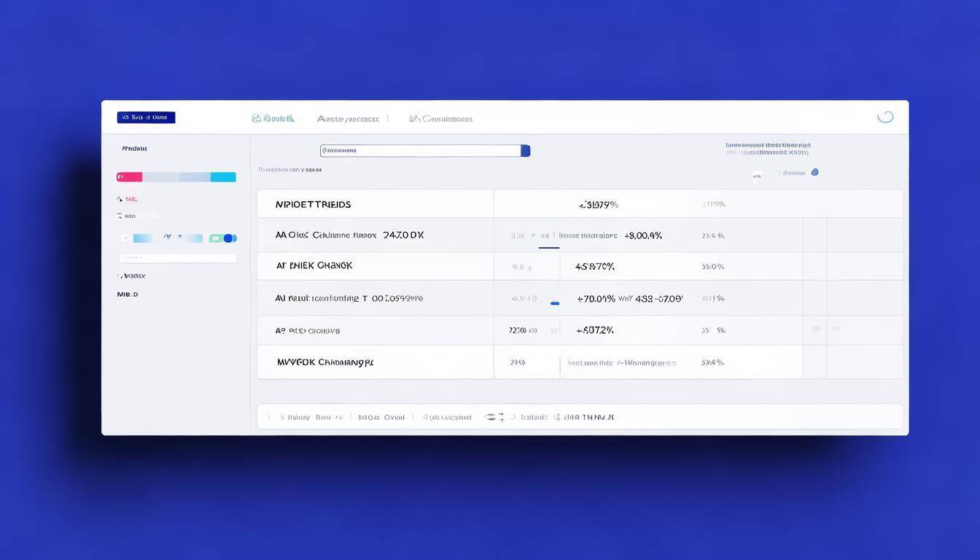Image resolution: width=980 pixels, height=560 pixels.
Task: Click the pink-labeled triangle icon in sidebar
Action: tap(119, 198)
